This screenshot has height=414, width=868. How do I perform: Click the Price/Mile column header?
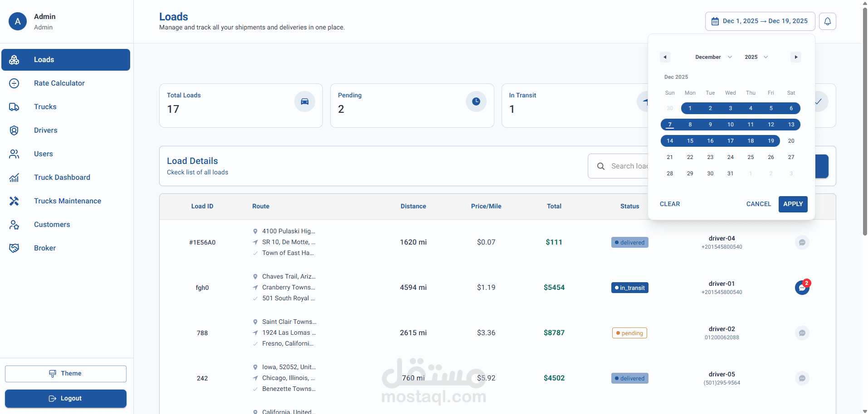(486, 206)
